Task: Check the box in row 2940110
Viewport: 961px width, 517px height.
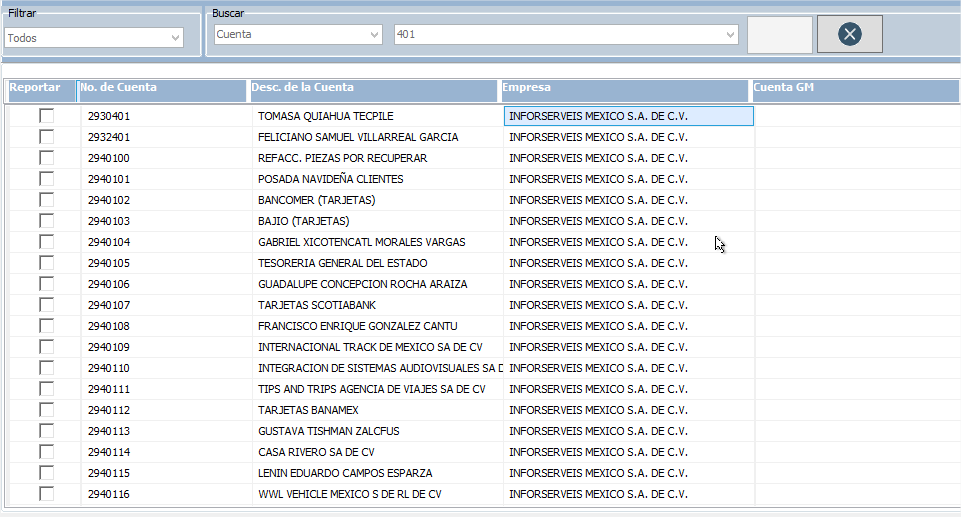Action: (x=46, y=368)
